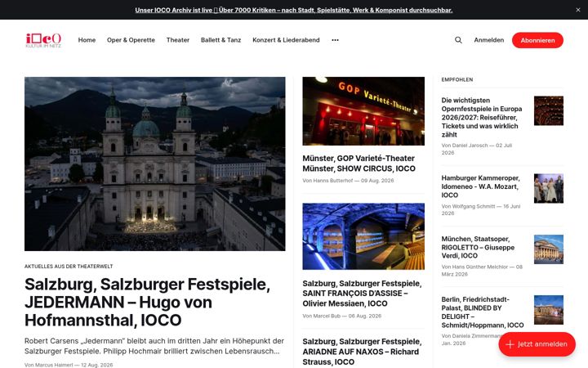588x368 pixels.
Task: Open Ballett & Tanz section
Action: [220, 40]
